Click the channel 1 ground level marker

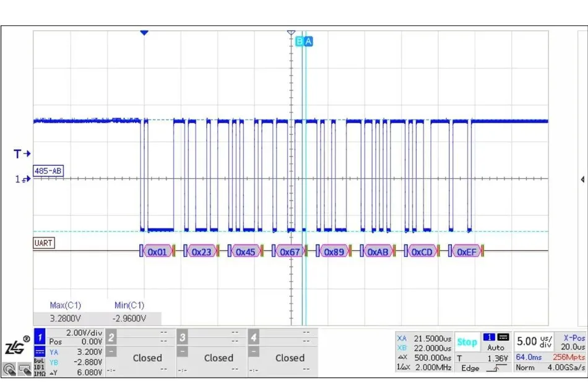click(x=23, y=179)
